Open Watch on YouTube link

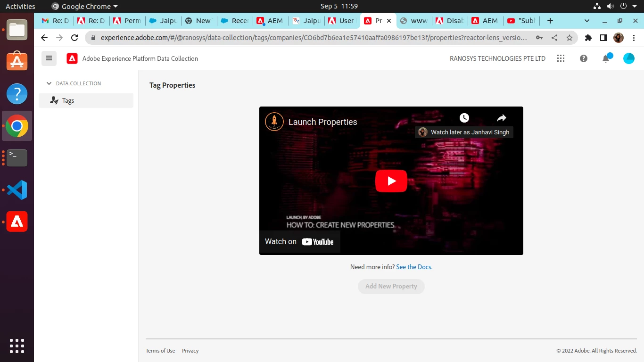[299, 241]
